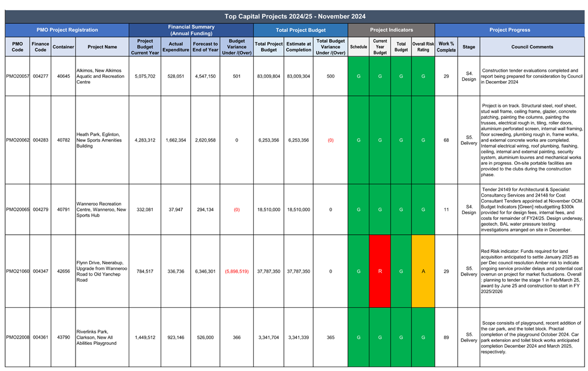
Task: Click the Financial Summary (Annual Funding) header
Action: 191,30
